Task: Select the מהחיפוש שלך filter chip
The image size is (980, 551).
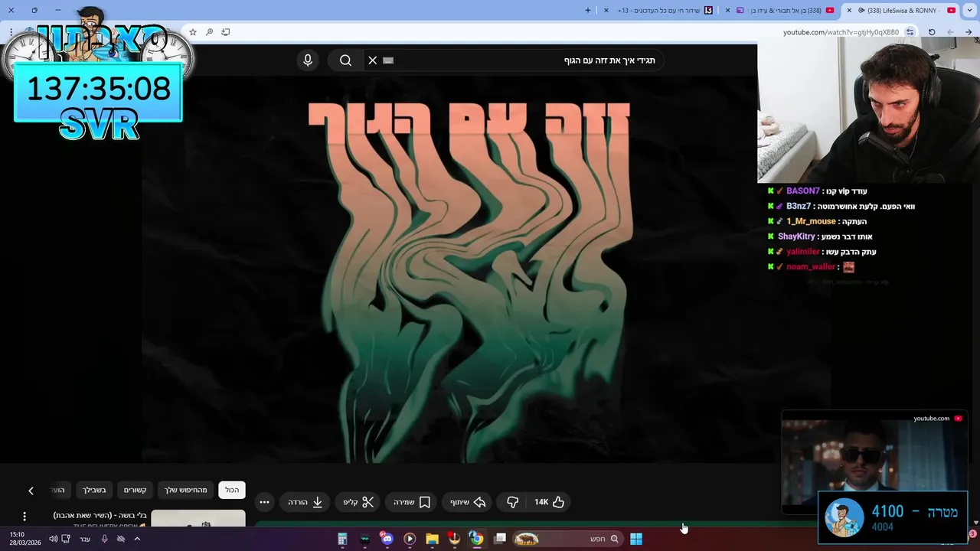Action: pyautogui.click(x=186, y=490)
